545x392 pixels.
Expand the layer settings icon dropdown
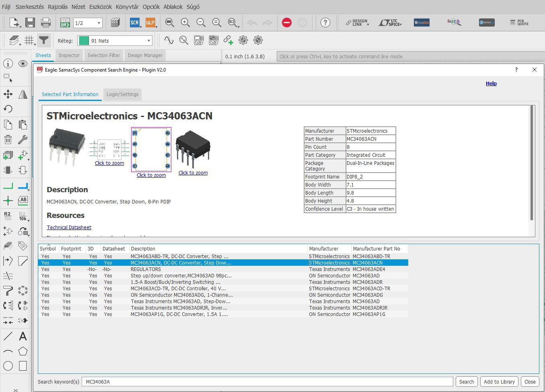[20, 44]
